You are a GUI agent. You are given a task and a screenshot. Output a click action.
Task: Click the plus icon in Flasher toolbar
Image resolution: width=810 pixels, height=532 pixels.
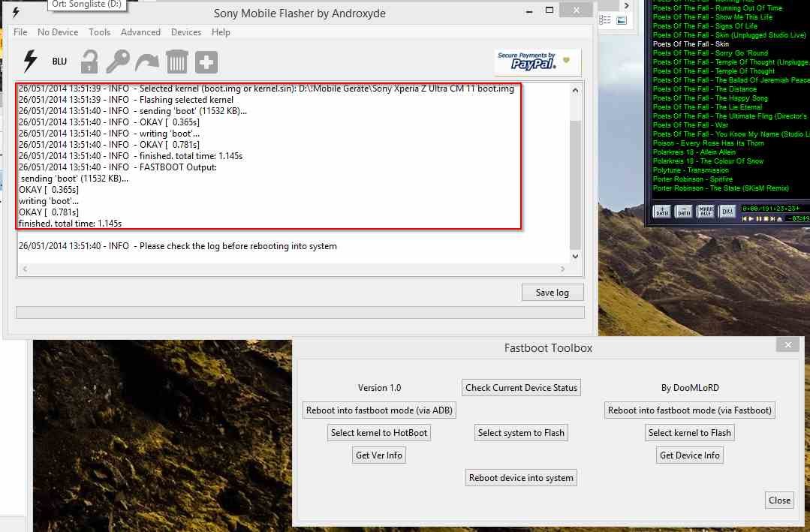point(206,62)
